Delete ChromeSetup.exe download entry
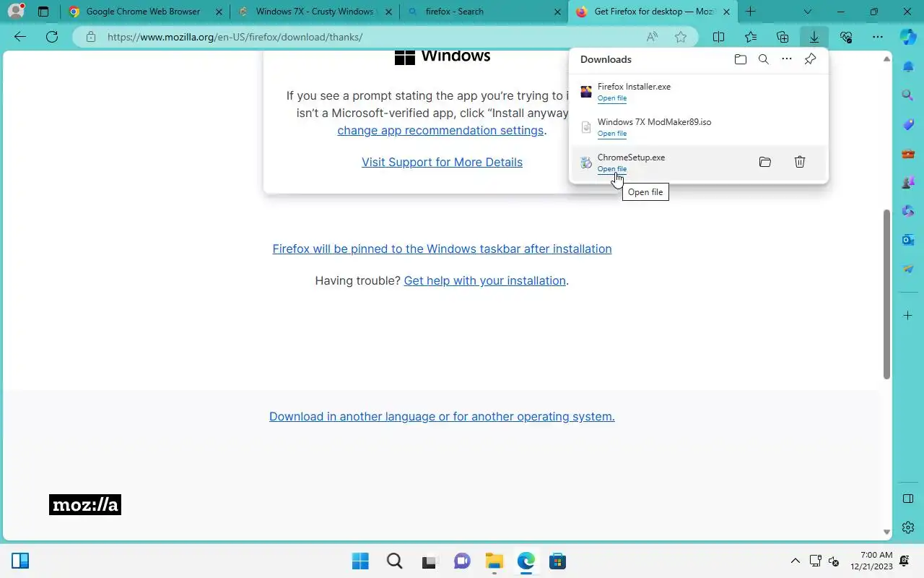 coord(800,162)
